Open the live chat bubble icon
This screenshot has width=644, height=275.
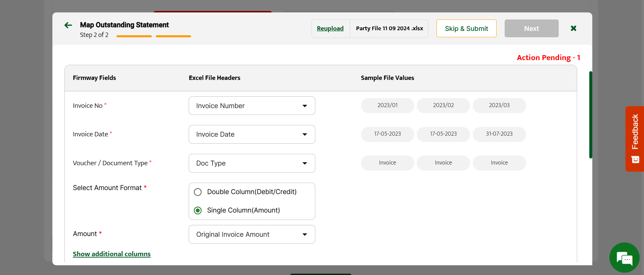[x=624, y=258]
